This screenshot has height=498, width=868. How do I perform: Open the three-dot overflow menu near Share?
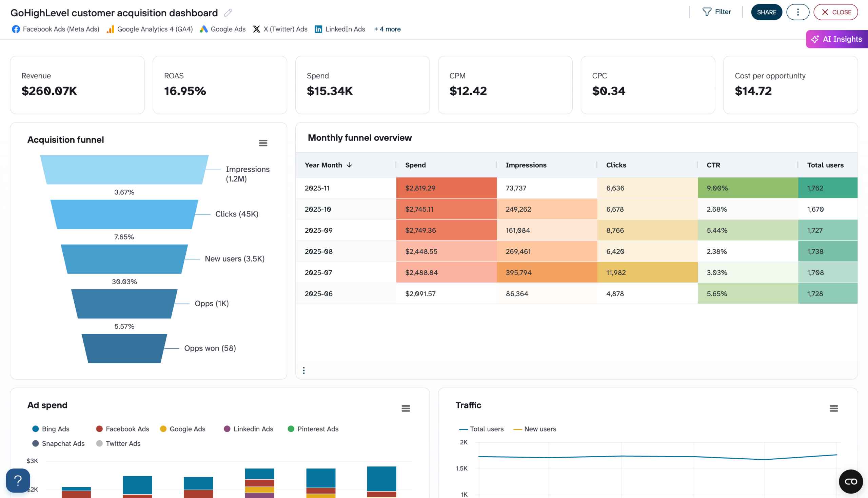point(797,12)
